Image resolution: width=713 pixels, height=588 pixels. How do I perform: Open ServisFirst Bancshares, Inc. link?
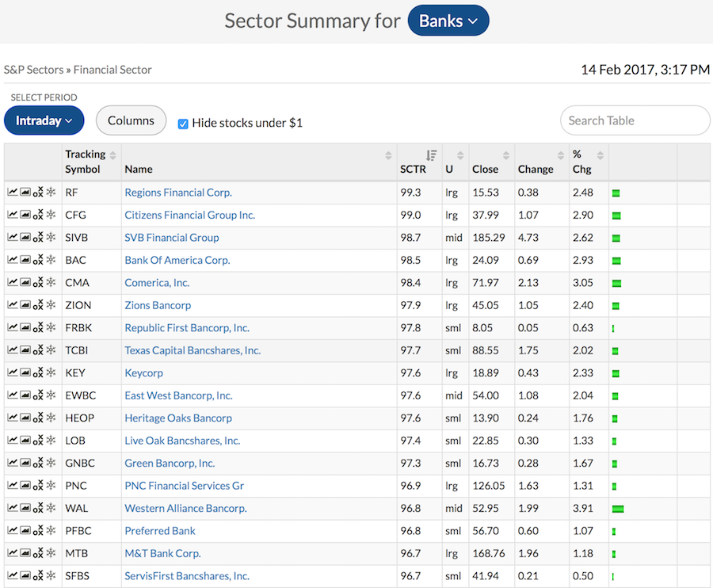187,576
